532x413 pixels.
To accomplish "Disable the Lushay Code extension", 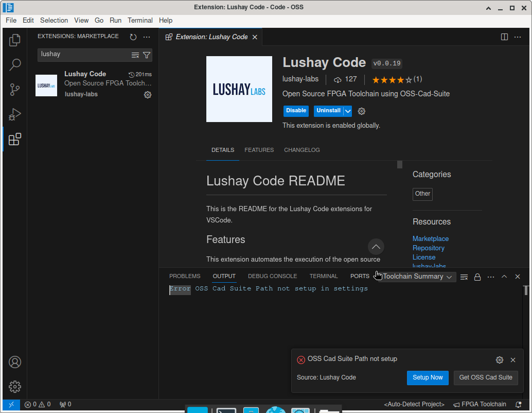I will tap(296, 111).
